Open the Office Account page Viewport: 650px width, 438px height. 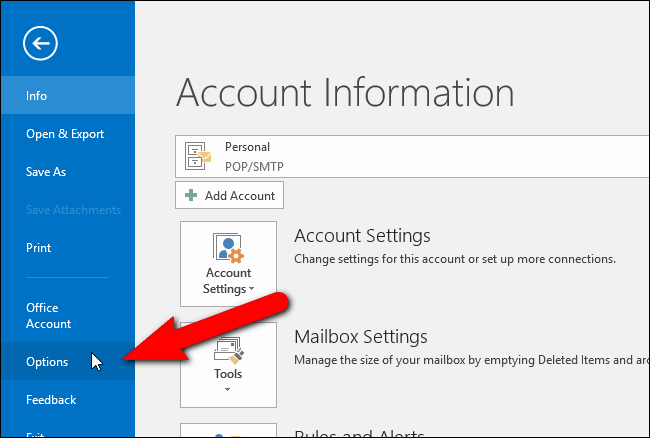[x=49, y=316]
